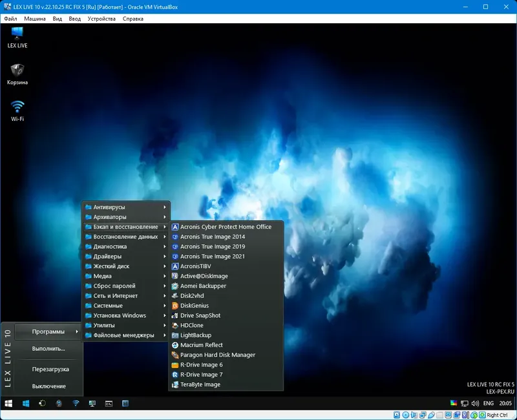Open the Системные folder entry

(125, 306)
